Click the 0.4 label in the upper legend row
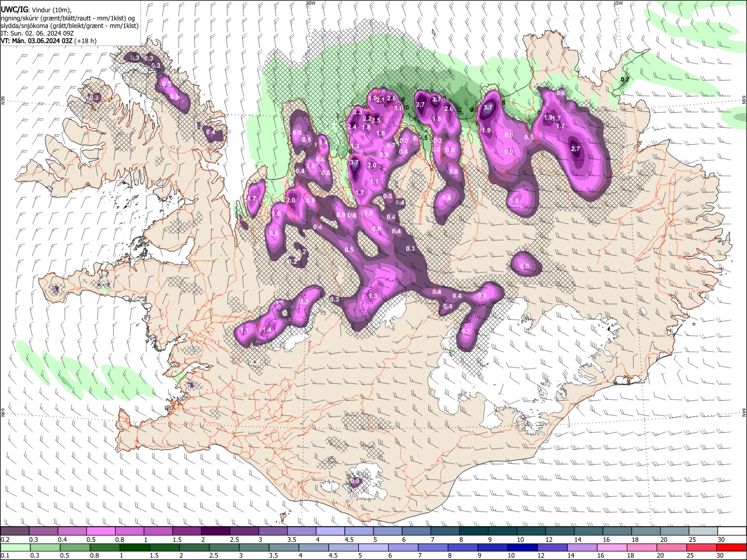 click(x=62, y=540)
